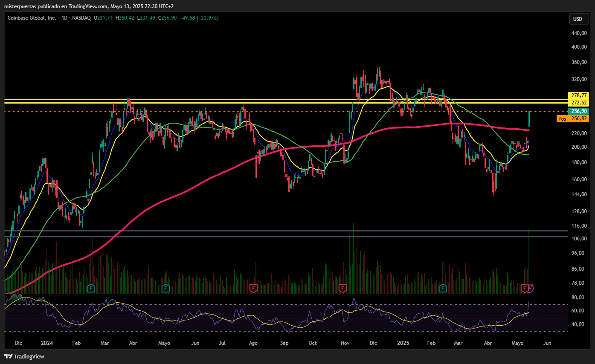The height and width of the screenshot is (364, 595).
Task: Click the 144,00 price axis label
Action: (x=580, y=194)
